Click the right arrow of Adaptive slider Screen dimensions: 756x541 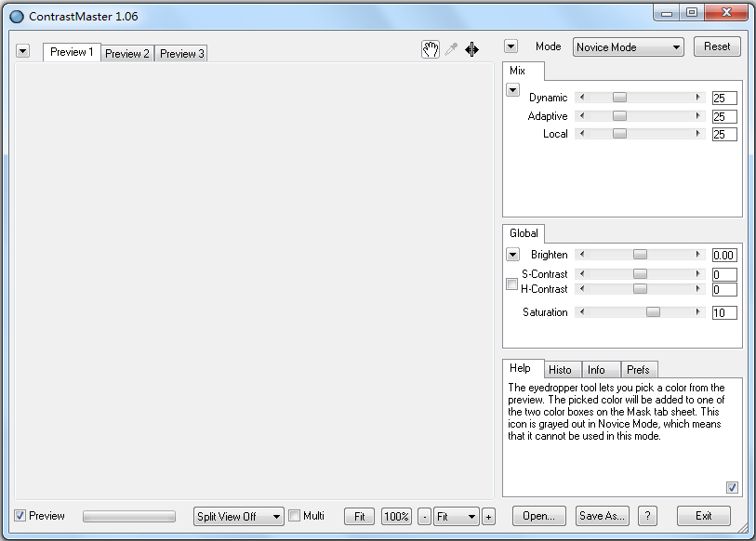(697, 115)
